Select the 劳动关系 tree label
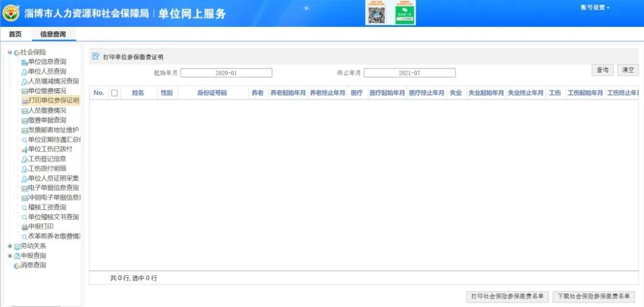Viewport: 644px width, 307px height. 33,246
